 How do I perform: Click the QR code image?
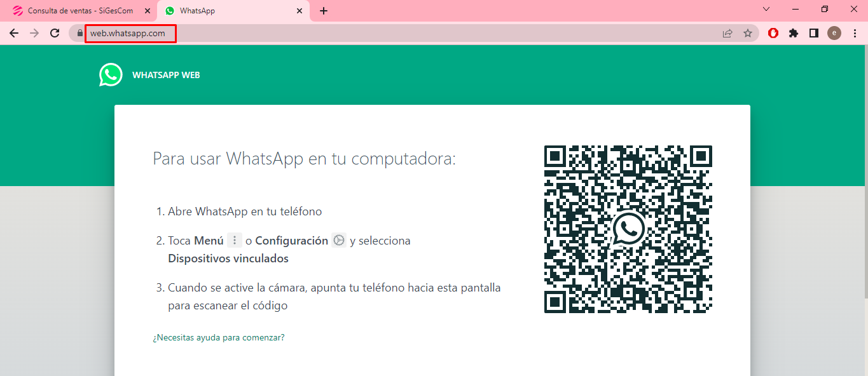pyautogui.click(x=628, y=229)
